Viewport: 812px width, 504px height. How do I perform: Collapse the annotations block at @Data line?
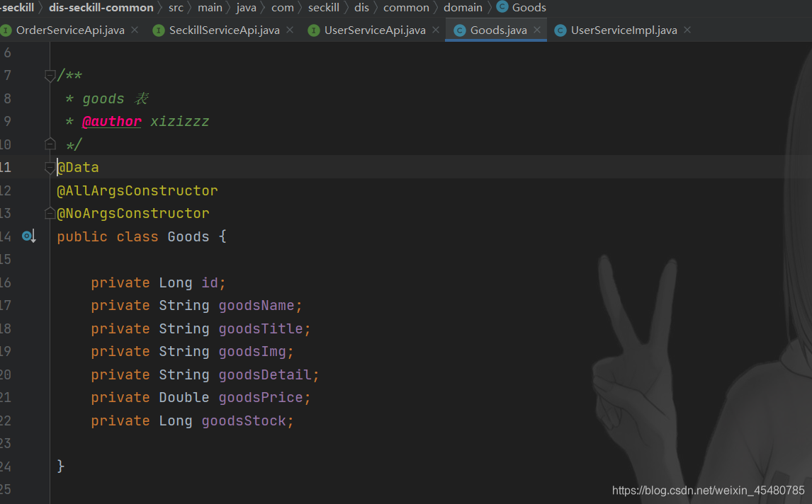pos(50,167)
